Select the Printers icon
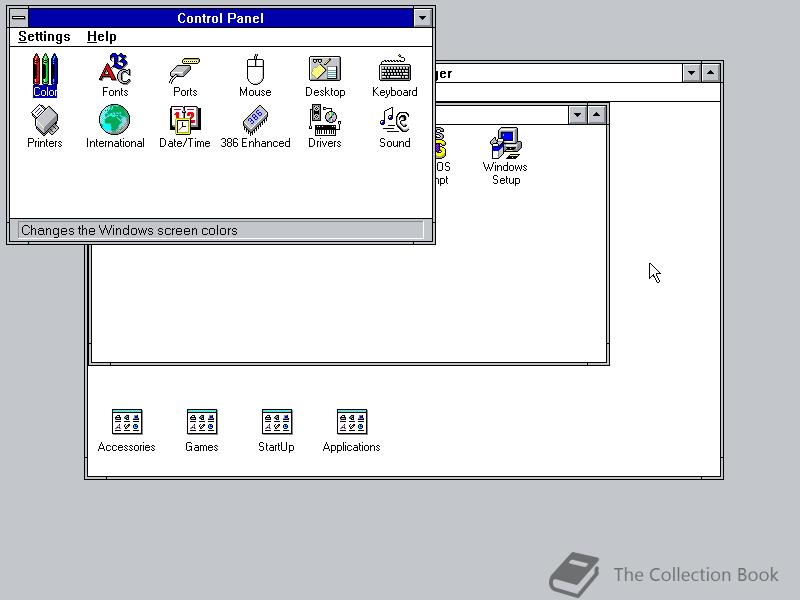Image resolution: width=800 pixels, height=600 pixels. [45, 127]
